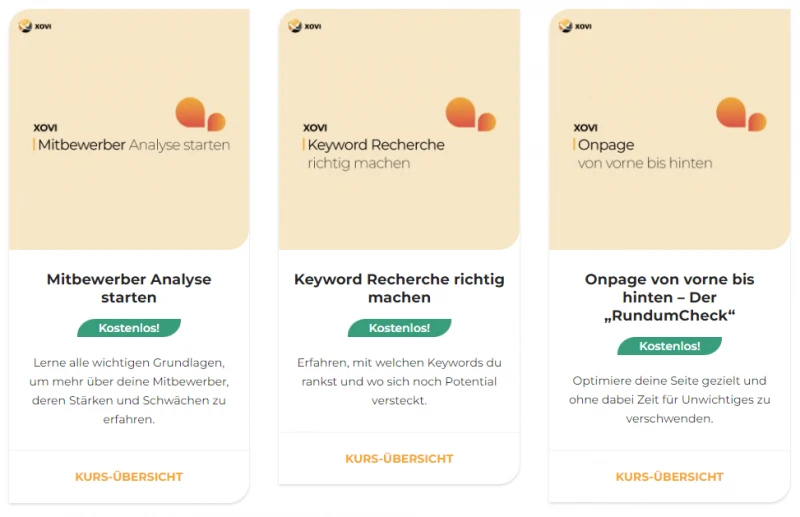
Task: Click XOVI logo on Onpage card
Action: pos(575,26)
